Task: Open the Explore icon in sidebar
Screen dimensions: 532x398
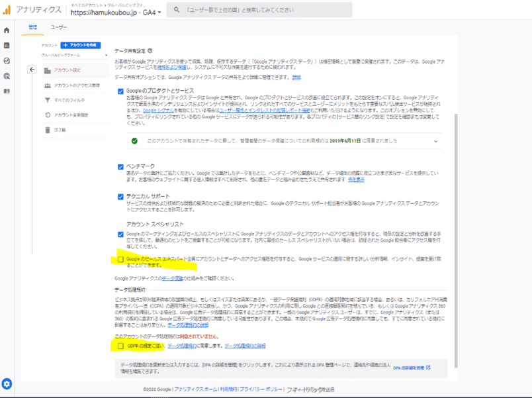Action: point(7,61)
